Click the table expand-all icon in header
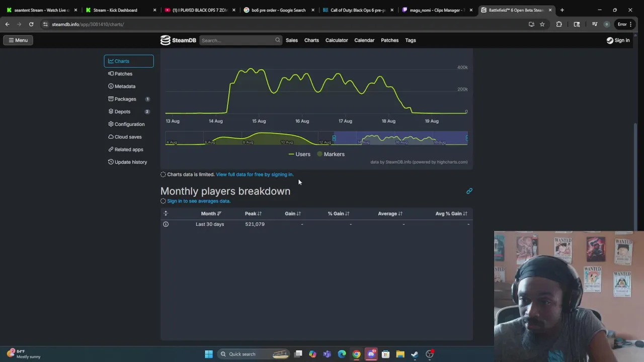This screenshot has height=362, width=644. (x=166, y=214)
